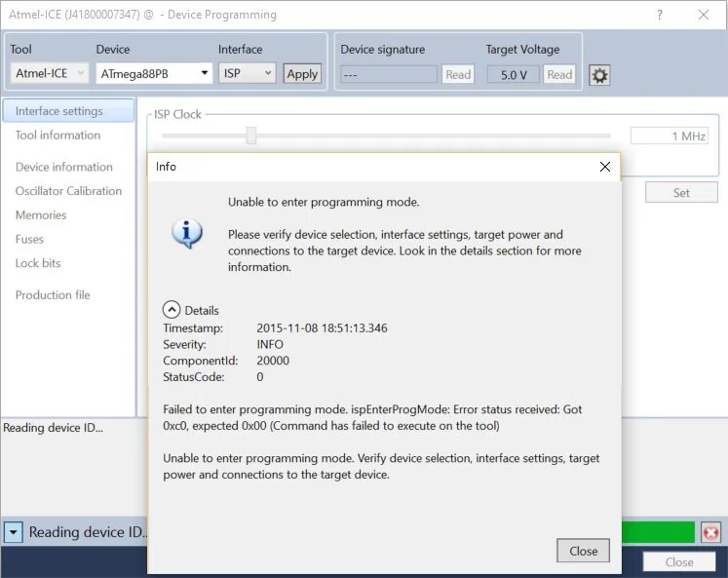This screenshot has width=728, height=578.
Task: Open the Tool dropdown showing Atmel-ICE
Action: click(49, 73)
